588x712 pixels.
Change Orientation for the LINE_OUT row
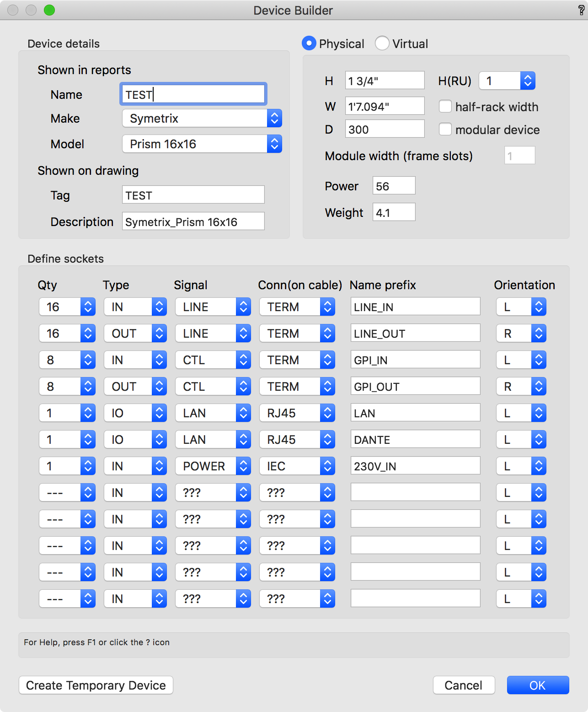coord(521,334)
